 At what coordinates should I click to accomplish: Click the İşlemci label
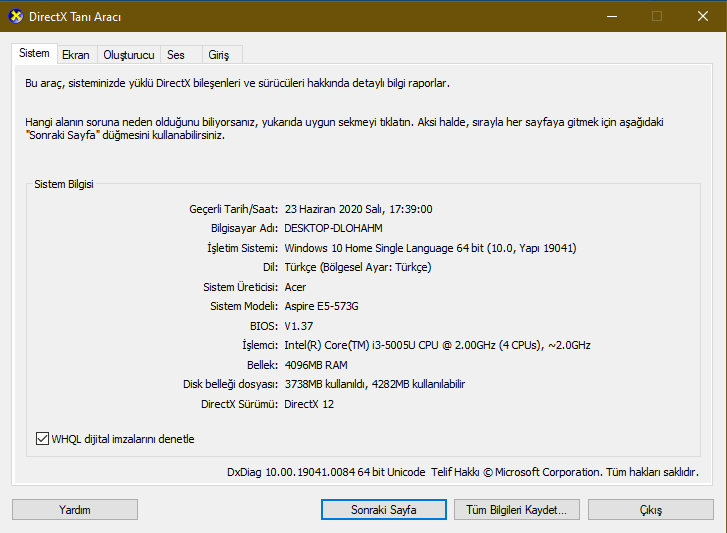[x=260, y=345]
